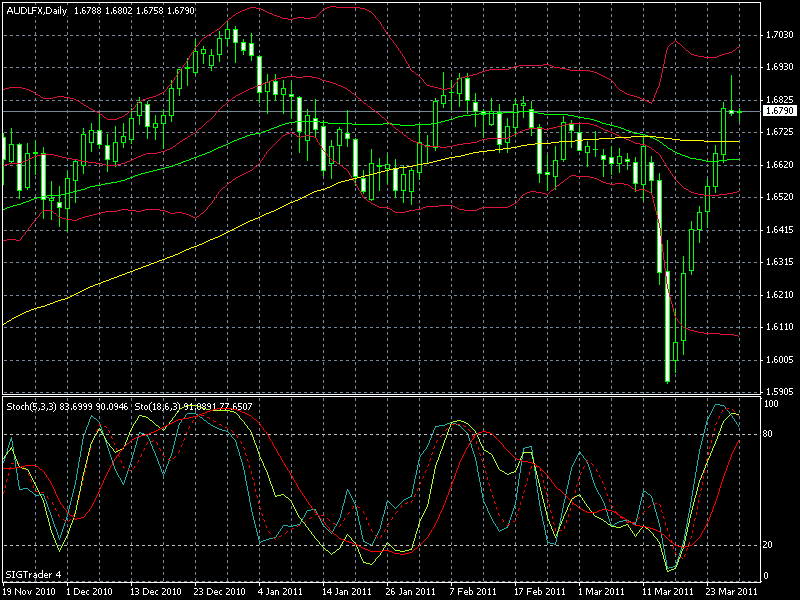Click the 1.6620 price axis label
The width and height of the screenshot is (800, 600).
click(x=780, y=164)
